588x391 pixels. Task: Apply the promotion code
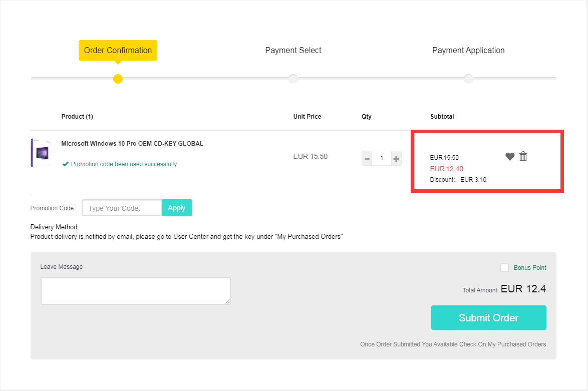[177, 208]
